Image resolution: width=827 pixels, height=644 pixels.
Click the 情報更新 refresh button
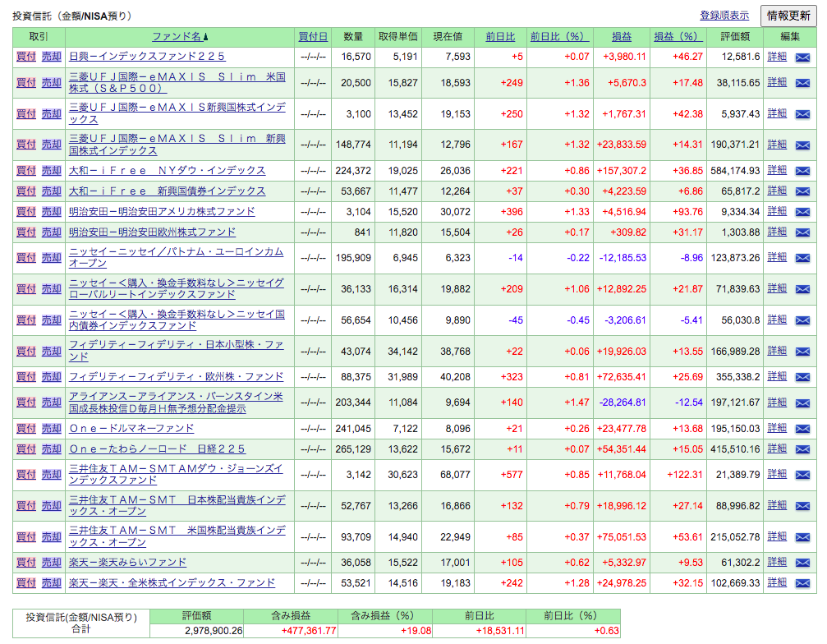click(788, 16)
